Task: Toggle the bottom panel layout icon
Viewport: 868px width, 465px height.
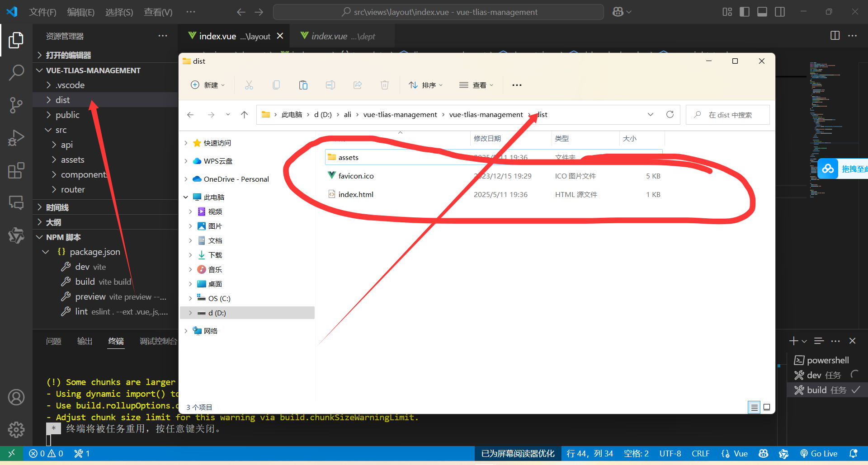Action: (762, 12)
